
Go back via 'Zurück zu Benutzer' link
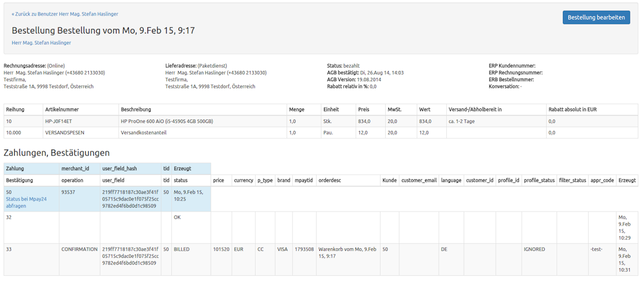click(x=65, y=14)
